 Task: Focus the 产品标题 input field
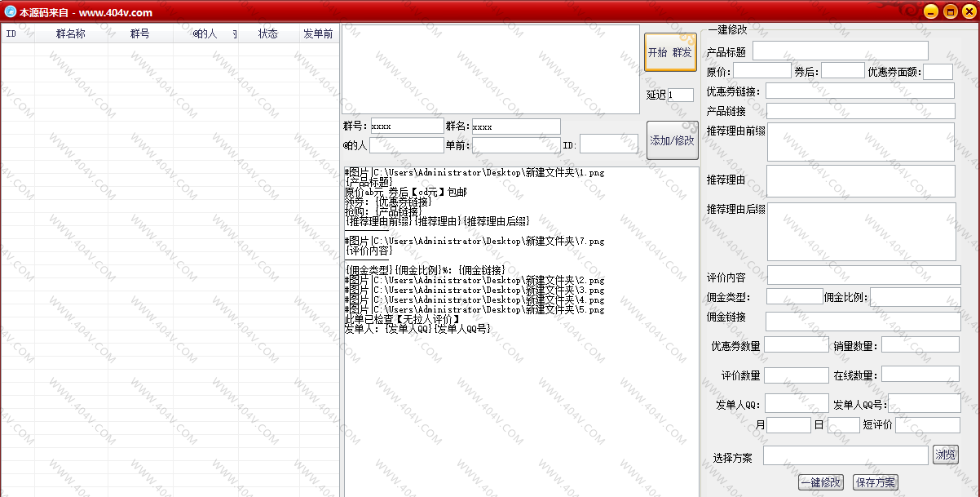[x=840, y=51]
